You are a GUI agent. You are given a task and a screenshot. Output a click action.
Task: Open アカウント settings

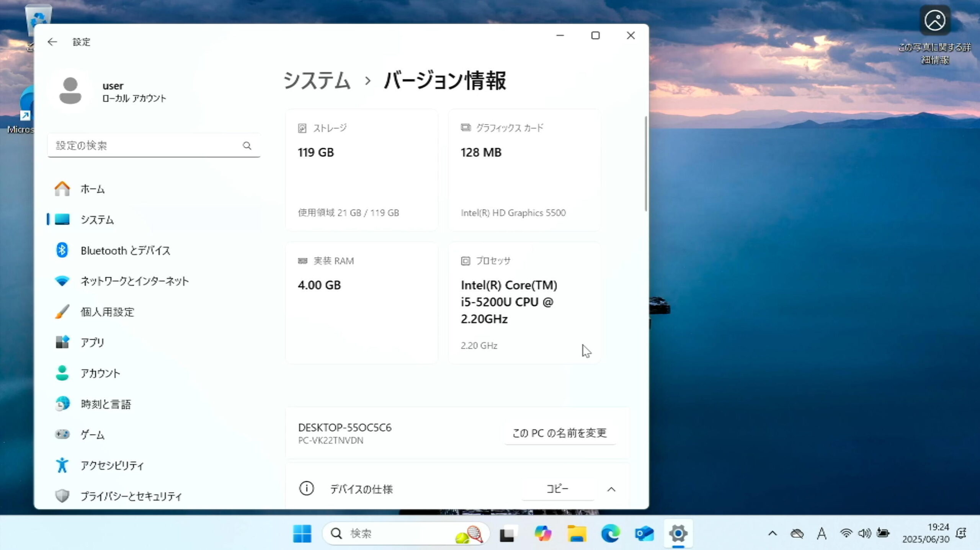[100, 373]
